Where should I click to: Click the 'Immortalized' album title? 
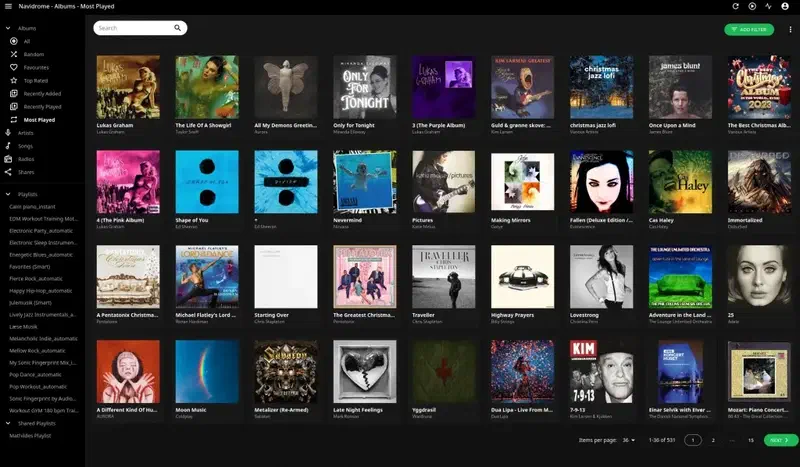745,220
